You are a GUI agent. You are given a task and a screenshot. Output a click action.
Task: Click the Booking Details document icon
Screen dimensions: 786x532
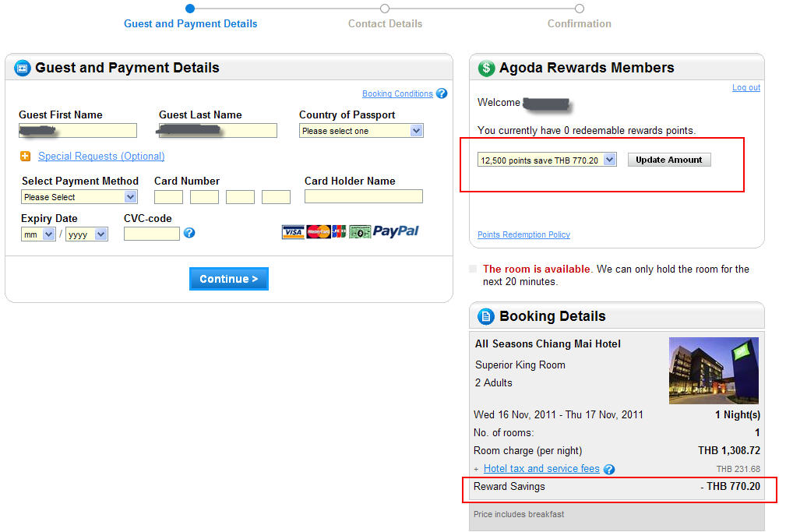486,316
